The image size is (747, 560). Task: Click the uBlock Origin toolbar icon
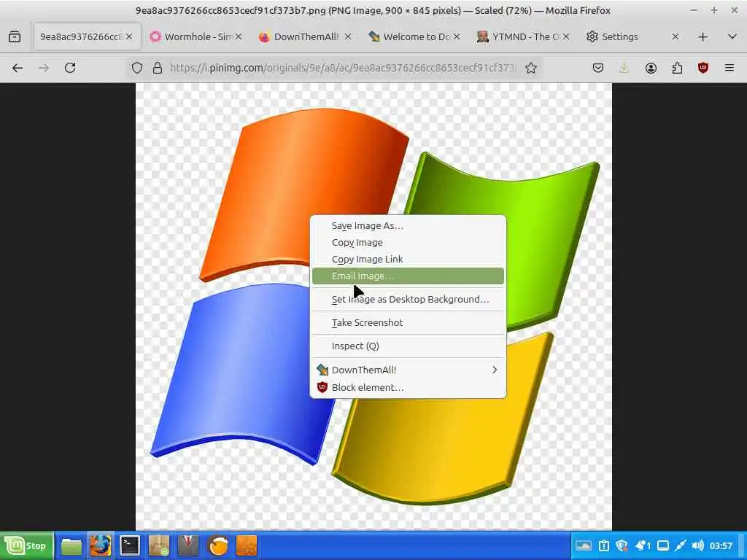[x=703, y=68]
